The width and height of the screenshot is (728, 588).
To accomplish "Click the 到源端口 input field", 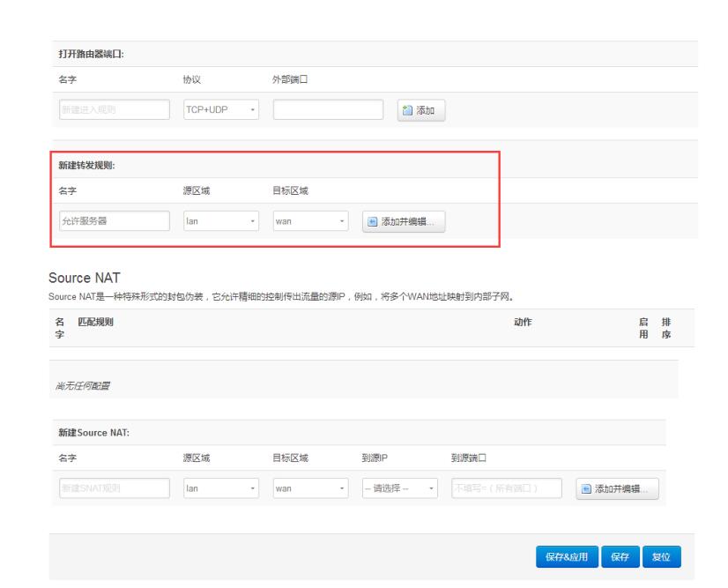I will [x=506, y=488].
